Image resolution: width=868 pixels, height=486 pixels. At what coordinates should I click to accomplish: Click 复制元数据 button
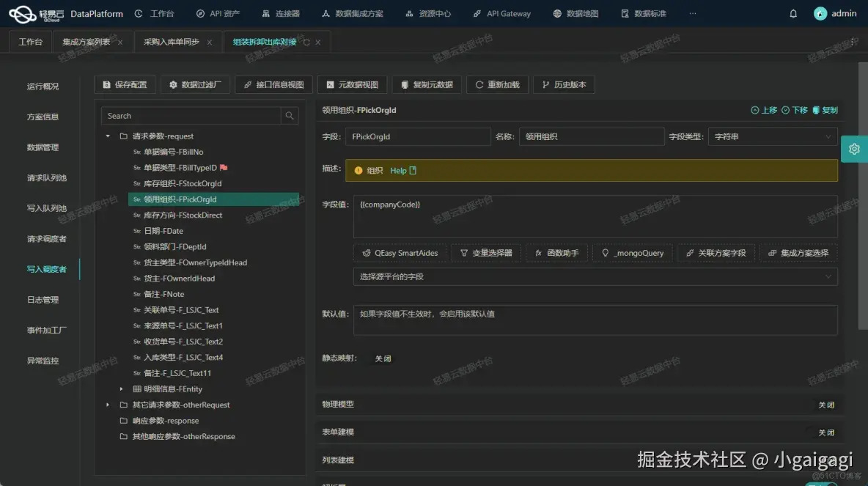427,85
